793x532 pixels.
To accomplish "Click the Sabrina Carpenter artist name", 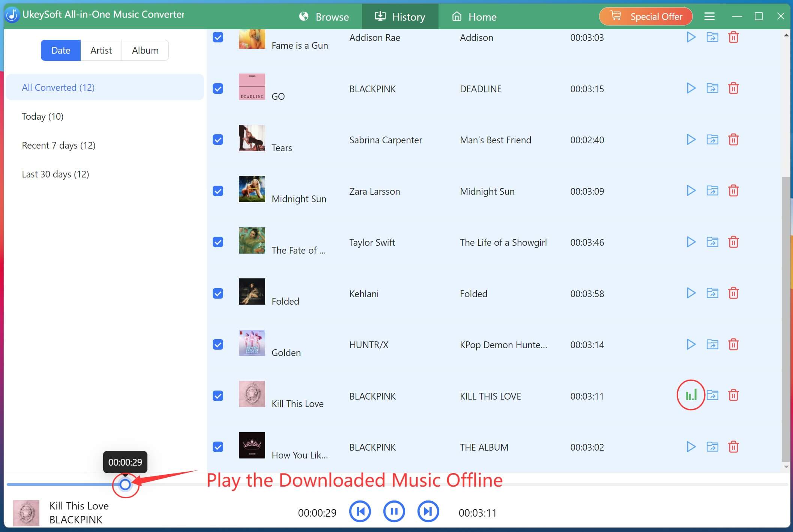I will click(386, 140).
